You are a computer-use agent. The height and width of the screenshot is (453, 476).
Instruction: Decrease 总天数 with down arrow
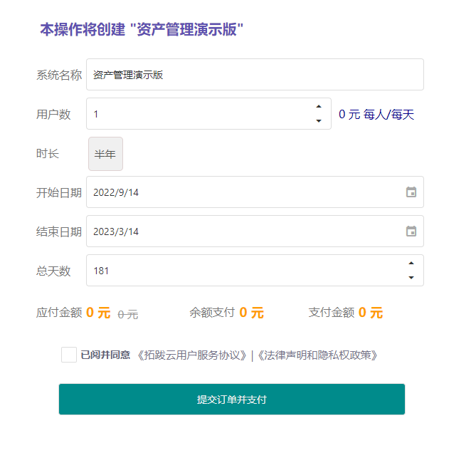pos(411,278)
